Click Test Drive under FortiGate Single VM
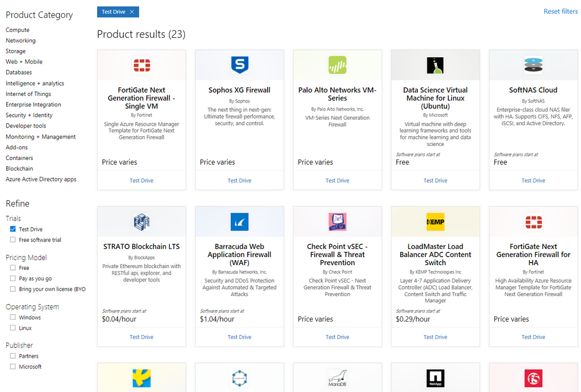The image size is (581, 392). pyautogui.click(x=141, y=180)
